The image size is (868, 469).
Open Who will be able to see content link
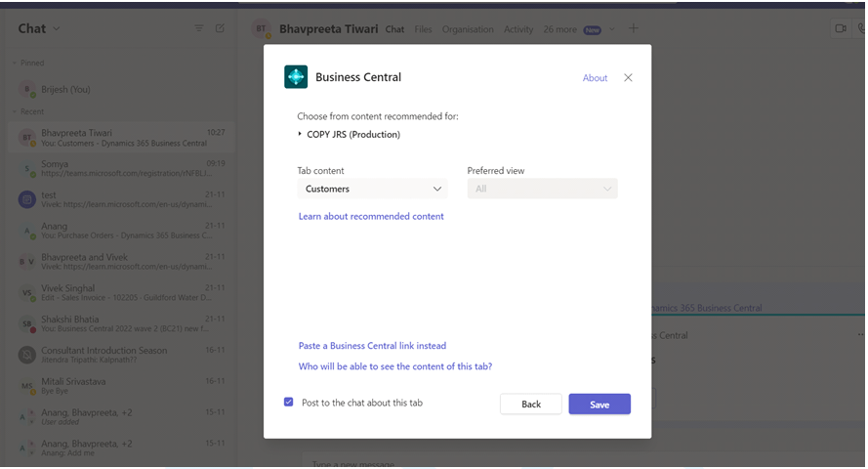[x=395, y=366]
